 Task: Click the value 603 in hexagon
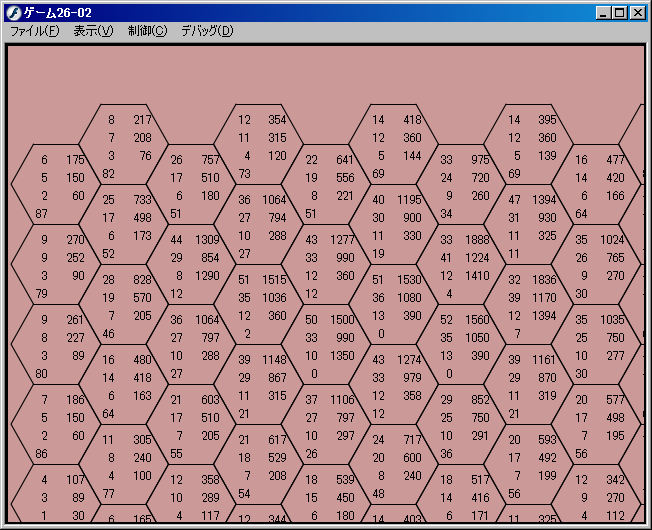point(210,400)
